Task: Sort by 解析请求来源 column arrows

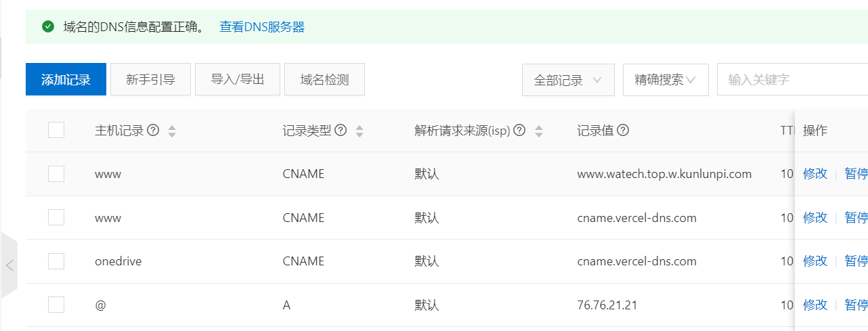Action: tap(539, 131)
